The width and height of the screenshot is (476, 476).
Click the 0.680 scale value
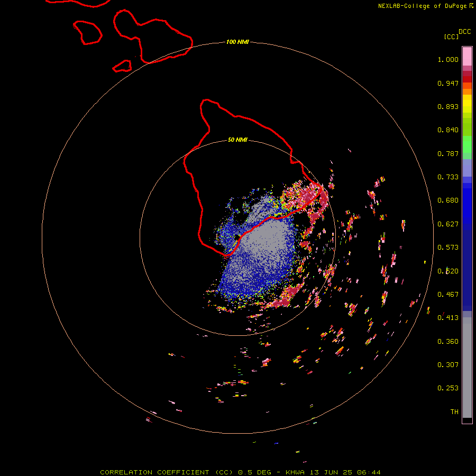pos(448,200)
